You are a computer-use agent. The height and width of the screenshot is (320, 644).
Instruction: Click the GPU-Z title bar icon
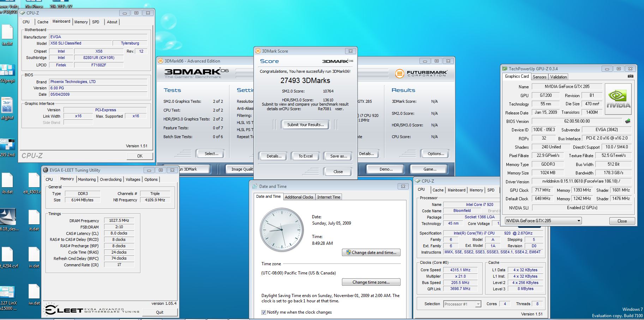click(x=505, y=69)
